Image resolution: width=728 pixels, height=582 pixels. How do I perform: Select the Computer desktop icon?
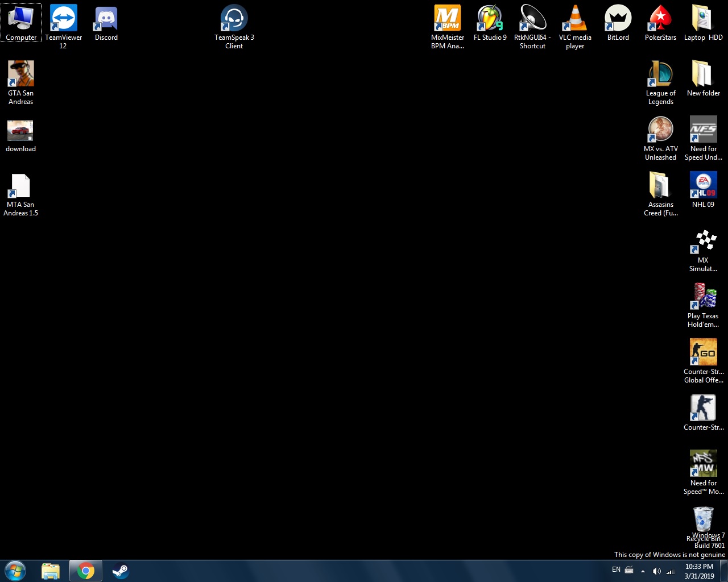click(21, 23)
